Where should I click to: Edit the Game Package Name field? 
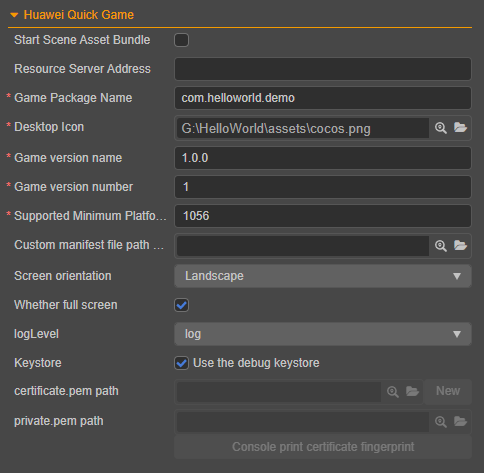coord(323,98)
